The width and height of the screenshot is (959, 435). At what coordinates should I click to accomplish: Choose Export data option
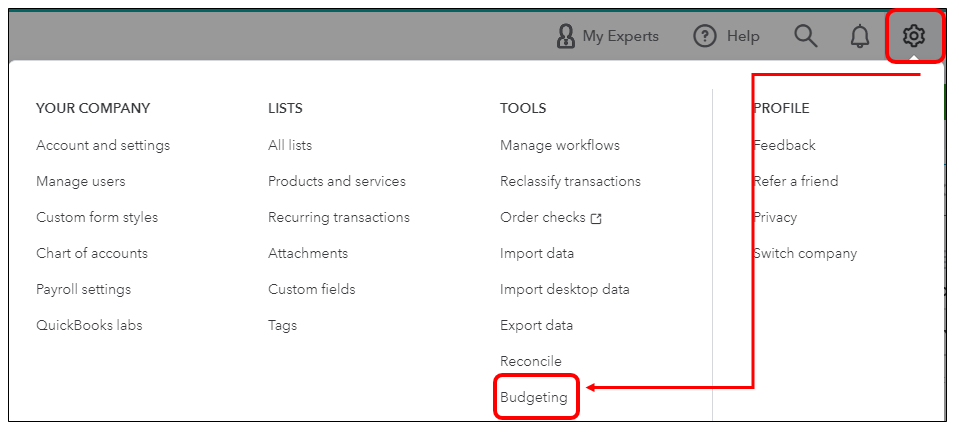point(536,325)
